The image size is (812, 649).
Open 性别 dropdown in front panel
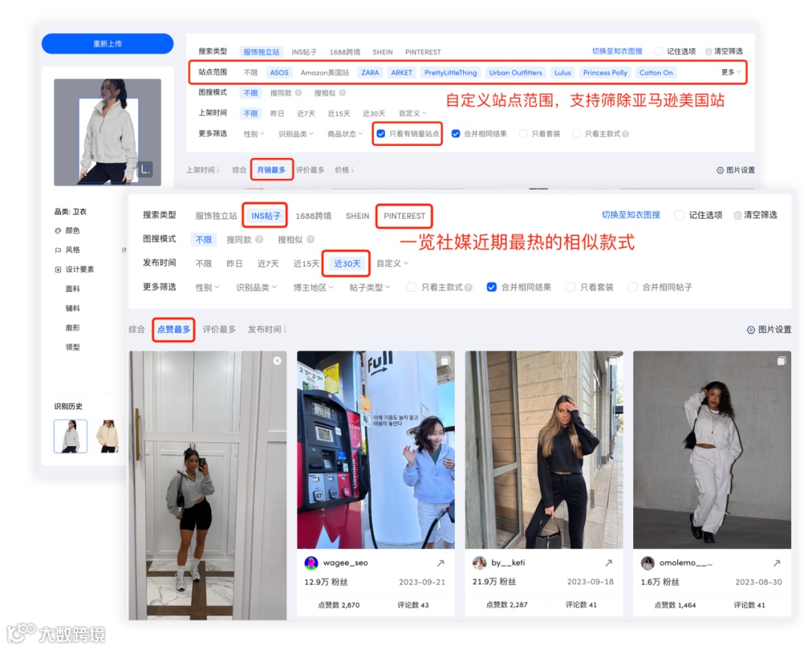pos(208,287)
